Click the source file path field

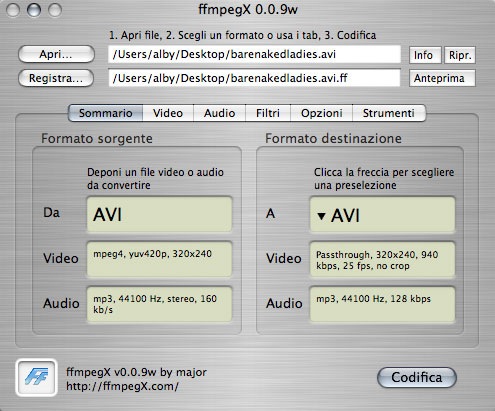pyautogui.click(x=254, y=54)
